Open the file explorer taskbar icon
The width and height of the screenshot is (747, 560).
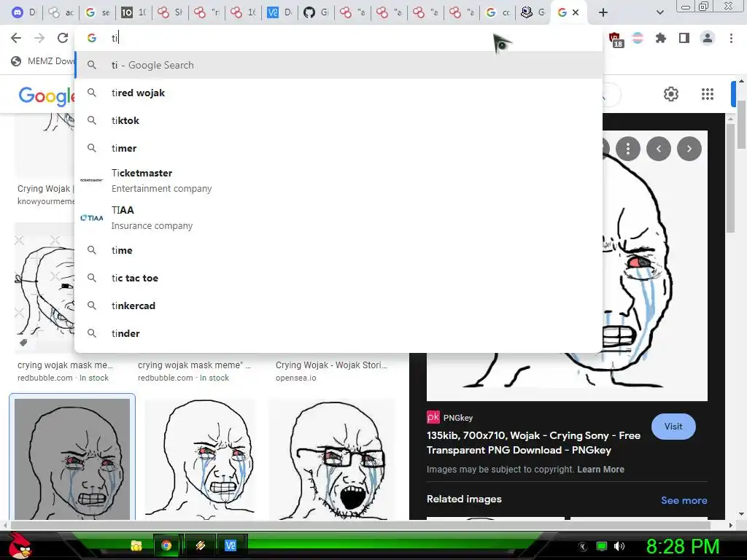(x=136, y=545)
